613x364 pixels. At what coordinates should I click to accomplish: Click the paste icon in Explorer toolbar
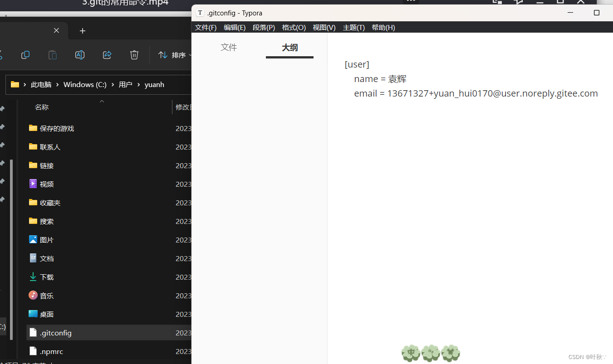53,55
